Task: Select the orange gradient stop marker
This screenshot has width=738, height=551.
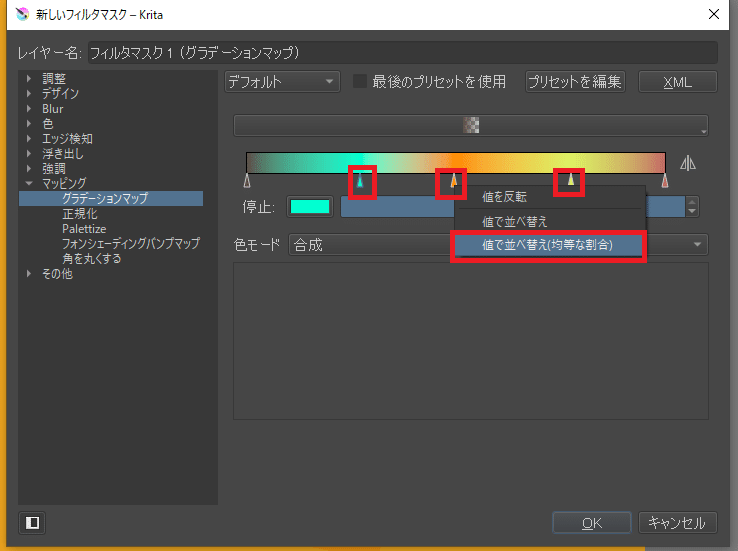Action: point(453,181)
